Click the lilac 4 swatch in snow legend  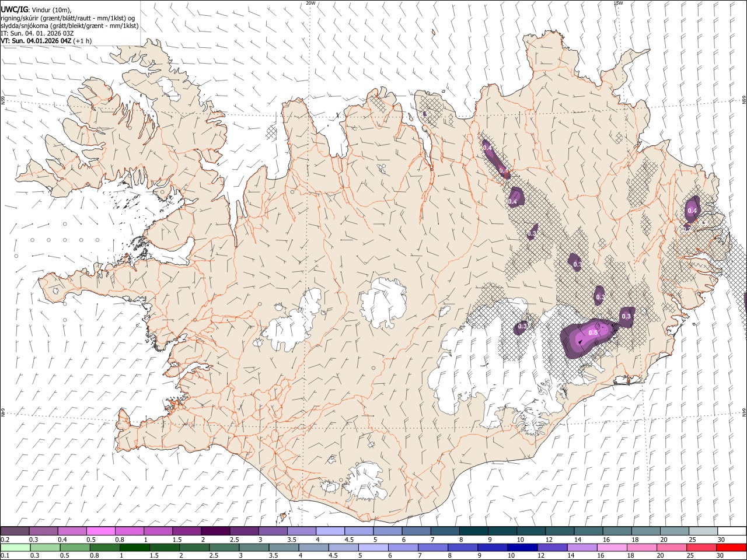(x=330, y=531)
